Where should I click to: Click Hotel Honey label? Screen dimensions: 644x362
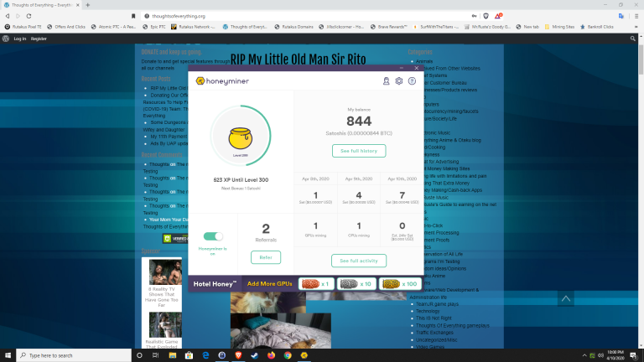[215, 283]
